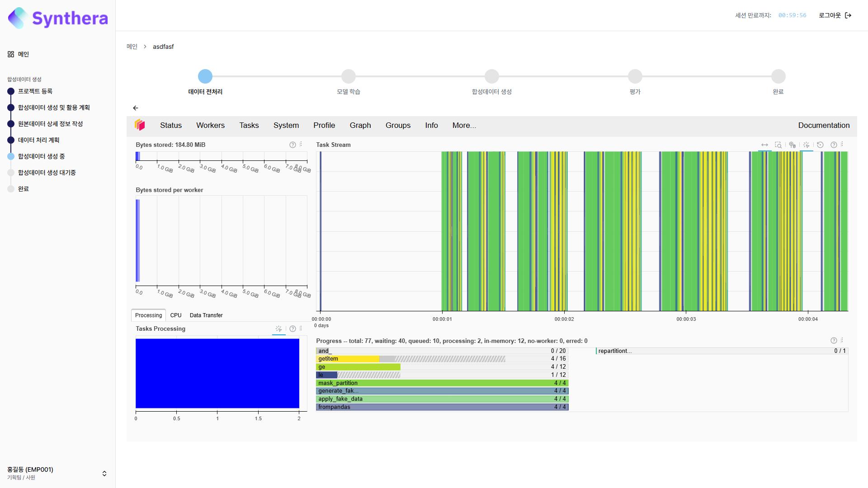Click the Dask logo in the dashboard navbar
The width and height of the screenshot is (868, 488).
coord(140,125)
